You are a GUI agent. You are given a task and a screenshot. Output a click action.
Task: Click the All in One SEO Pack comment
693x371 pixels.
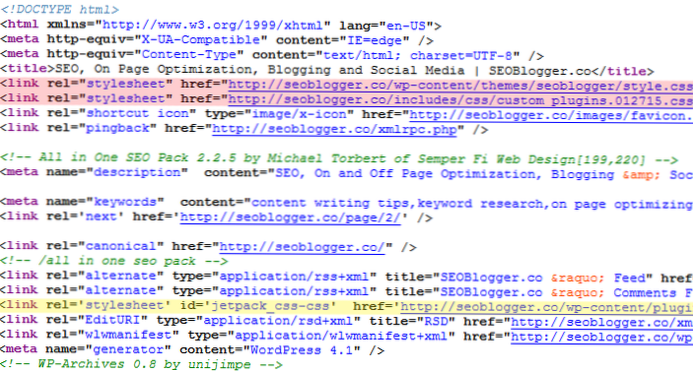coord(339,158)
